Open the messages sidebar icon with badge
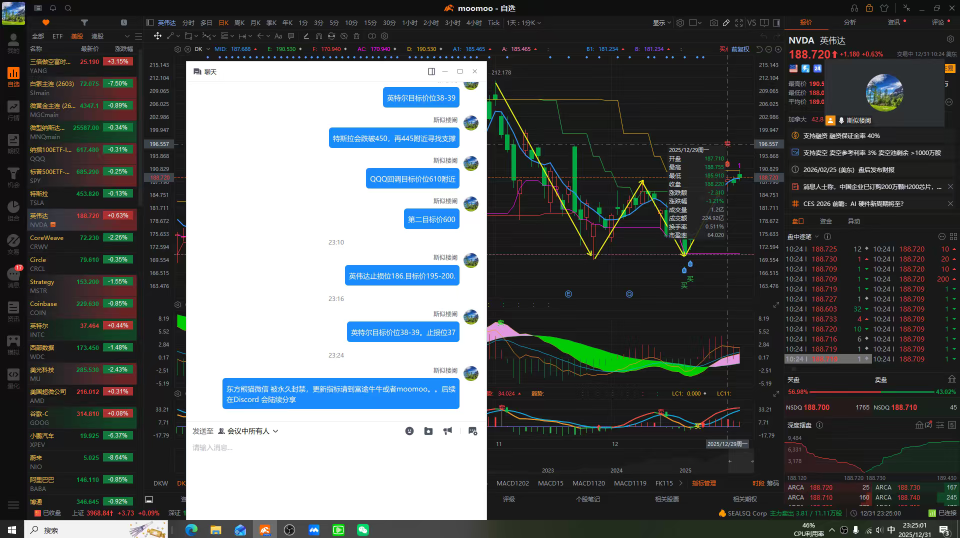960x538 pixels. pos(13,276)
